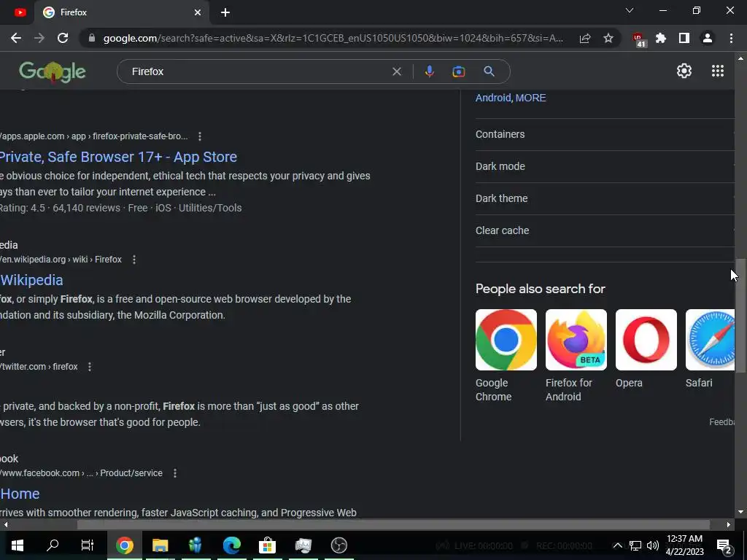This screenshot has height=560, width=747.
Task: Open Microsoft Store from the taskbar
Action: [267, 545]
